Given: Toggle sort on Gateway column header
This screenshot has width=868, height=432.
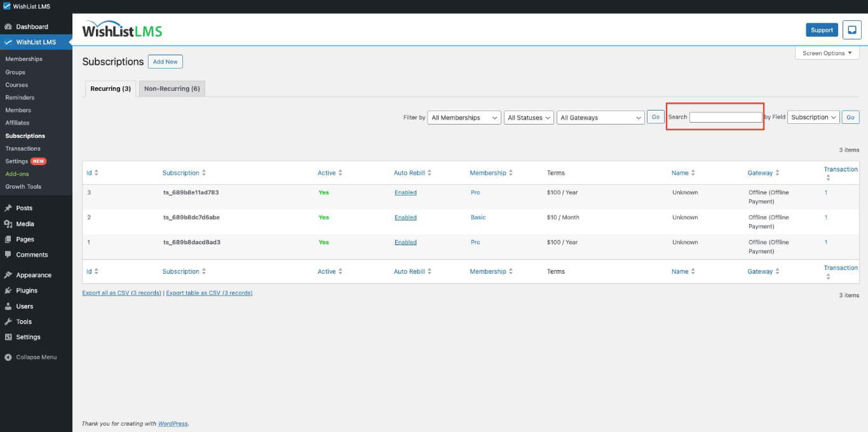Looking at the screenshot, I should tap(777, 173).
